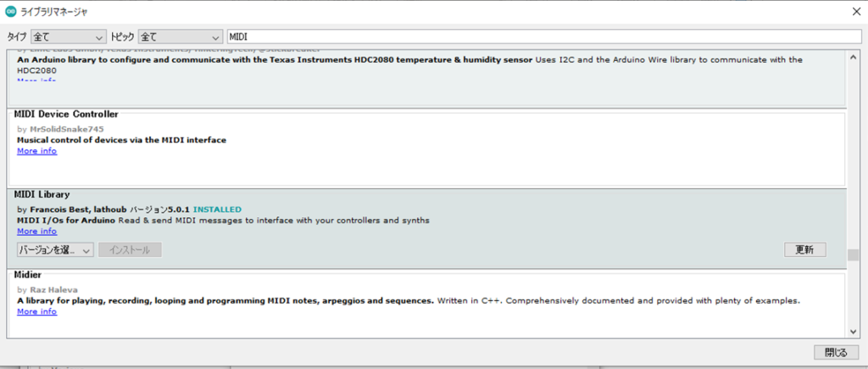Click 'Musical control of devices' description

(122, 140)
